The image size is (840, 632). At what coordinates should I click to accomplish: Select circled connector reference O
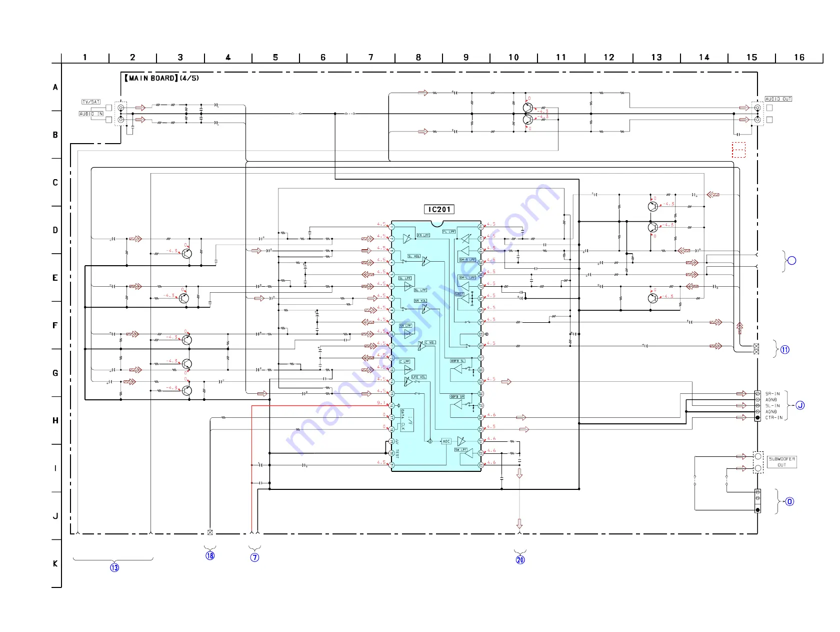click(x=789, y=501)
